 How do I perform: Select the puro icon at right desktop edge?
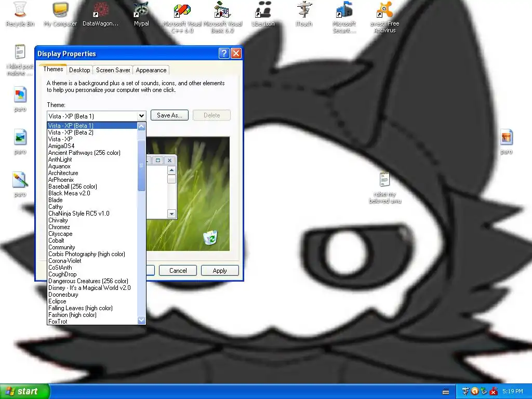506,137
